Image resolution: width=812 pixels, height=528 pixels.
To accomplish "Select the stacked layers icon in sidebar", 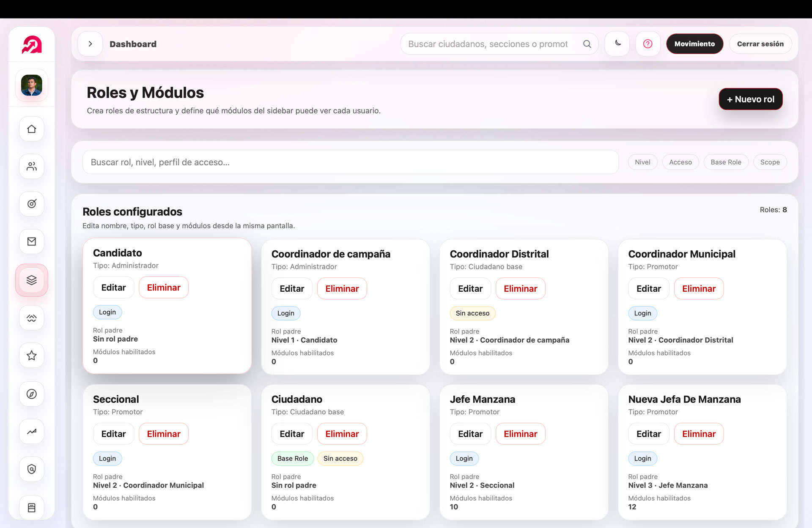I will 32,280.
